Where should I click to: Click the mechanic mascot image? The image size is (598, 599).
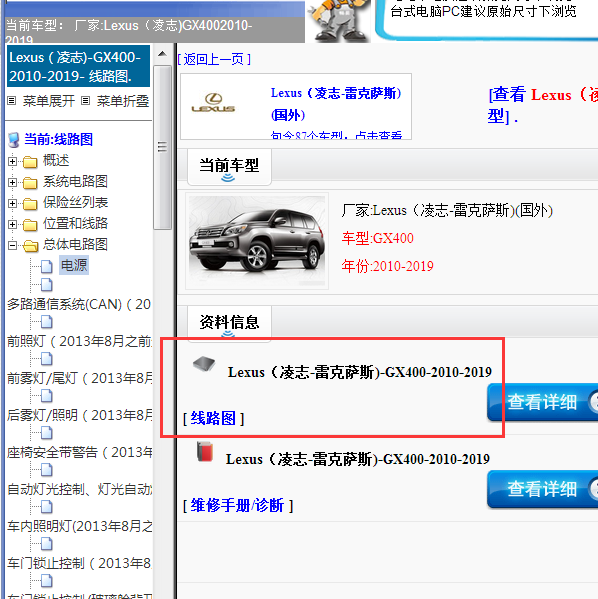pyautogui.click(x=340, y=20)
